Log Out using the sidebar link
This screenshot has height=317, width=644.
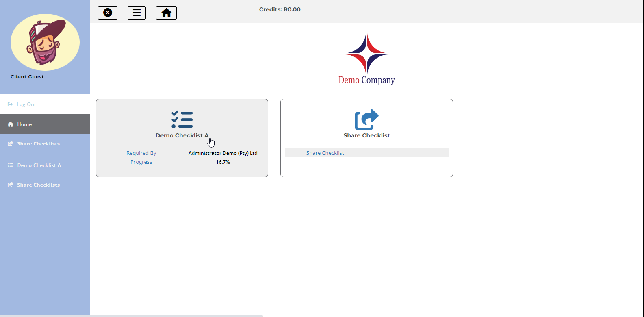click(26, 104)
